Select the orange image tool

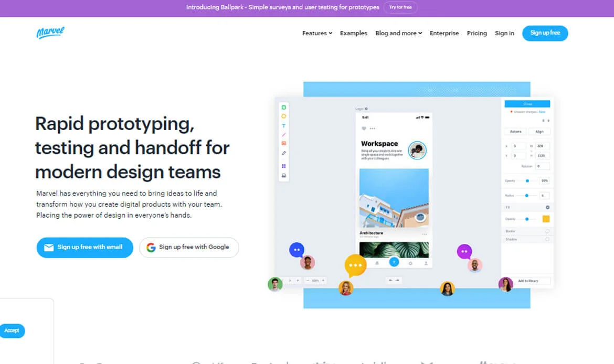click(284, 143)
